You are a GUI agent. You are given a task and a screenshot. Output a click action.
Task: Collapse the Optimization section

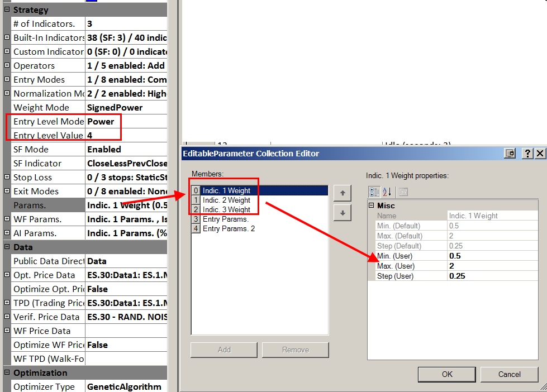(x=7, y=372)
